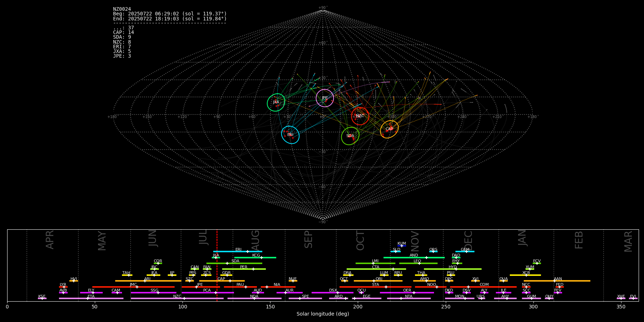Select the 'JPE: 3' count in legend
The width and height of the screenshot is (644, 322).
click(x=122, y=56)
